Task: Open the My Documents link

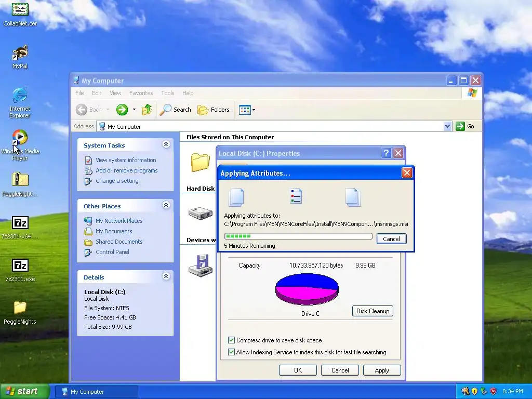Action: [x=114, y=231]
